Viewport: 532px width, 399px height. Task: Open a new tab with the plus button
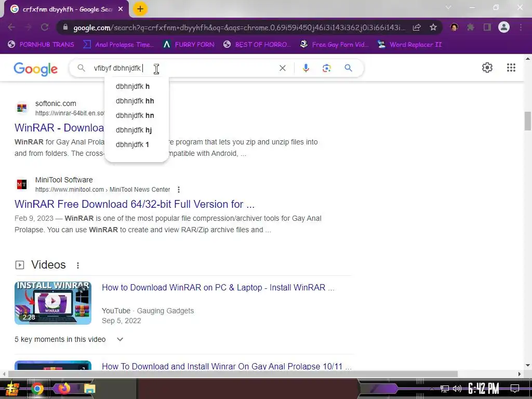coord(140,9)
